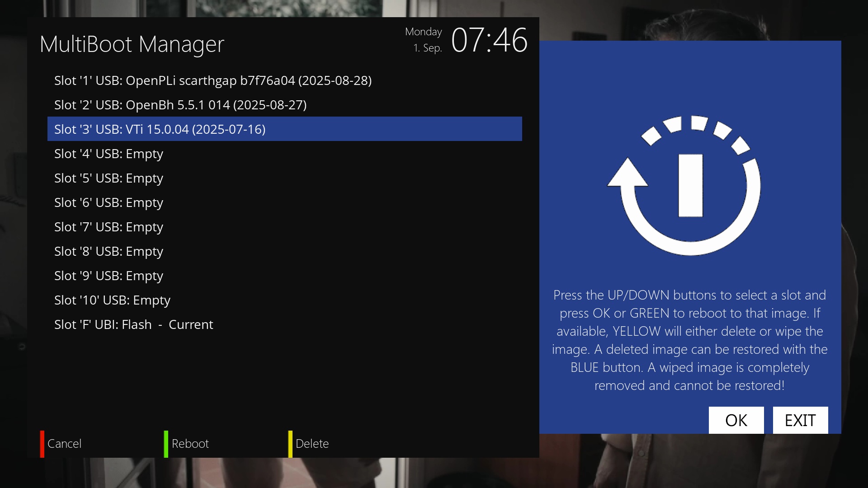Click the green color bar beside Reboot
This screenshot has width=868, height=488.
coord(166,444)
